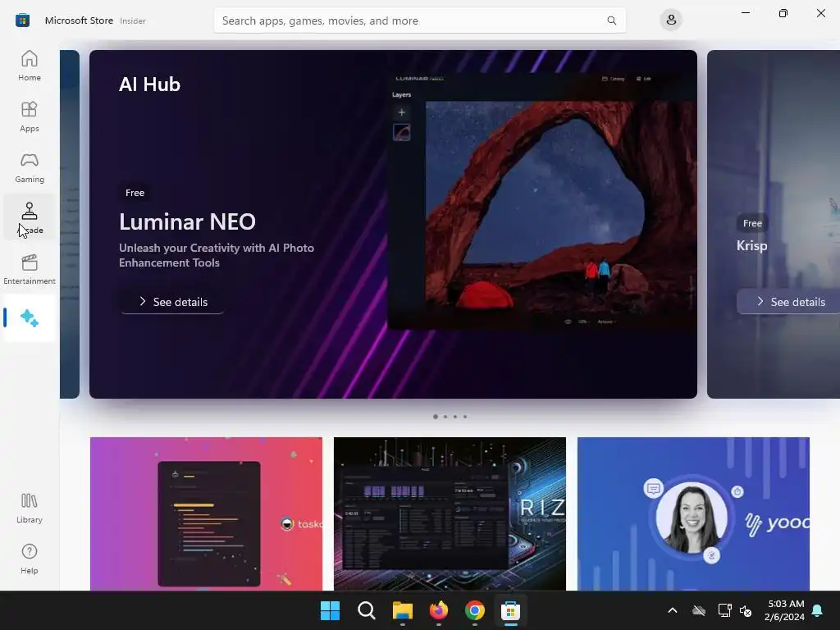Select the second carousel page dot
840x630 pixels.
(x=445, y=416)
